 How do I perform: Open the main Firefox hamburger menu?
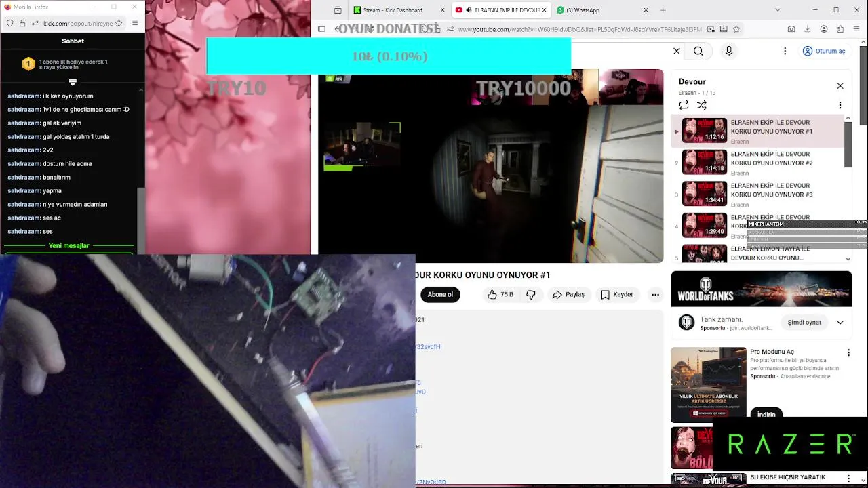(856, 29)
